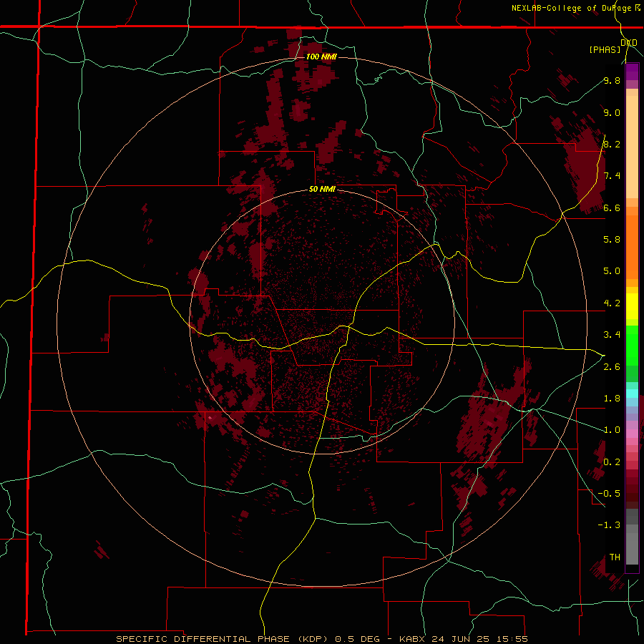Click the 5.0 legend value

pyautogui.click(x=612, y=271)
